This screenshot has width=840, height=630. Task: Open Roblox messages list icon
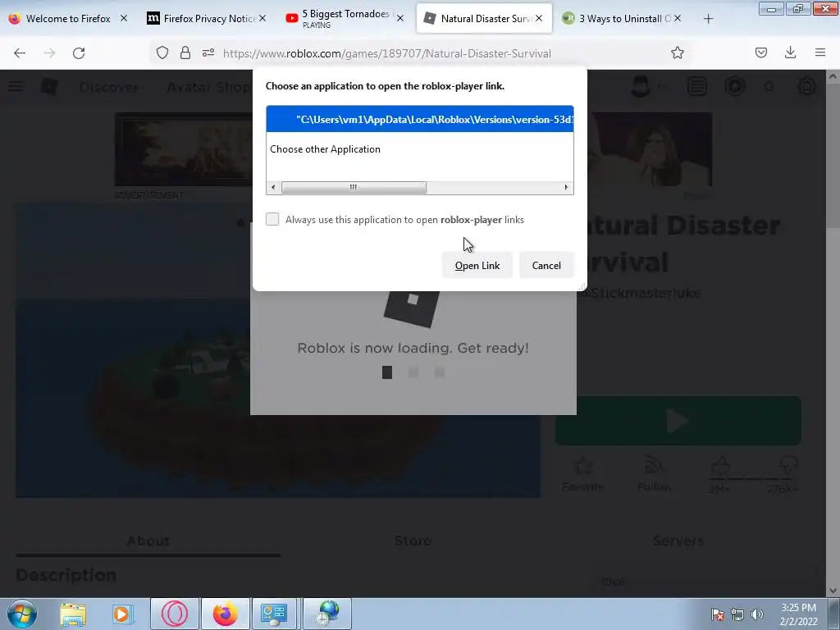(697, 86)
